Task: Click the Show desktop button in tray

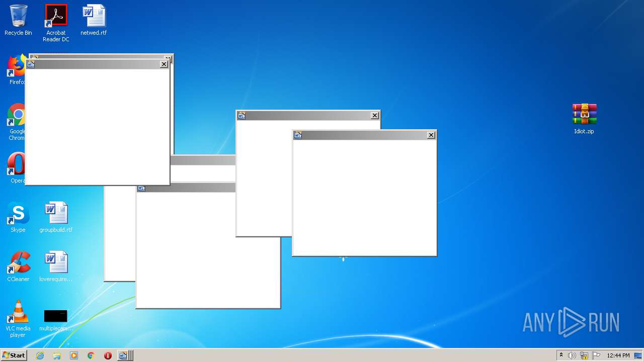Action: pos(638,355)
